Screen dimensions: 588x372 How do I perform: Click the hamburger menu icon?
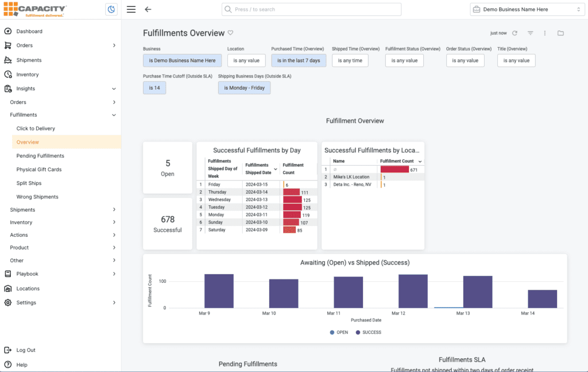(x=131, y=9)
